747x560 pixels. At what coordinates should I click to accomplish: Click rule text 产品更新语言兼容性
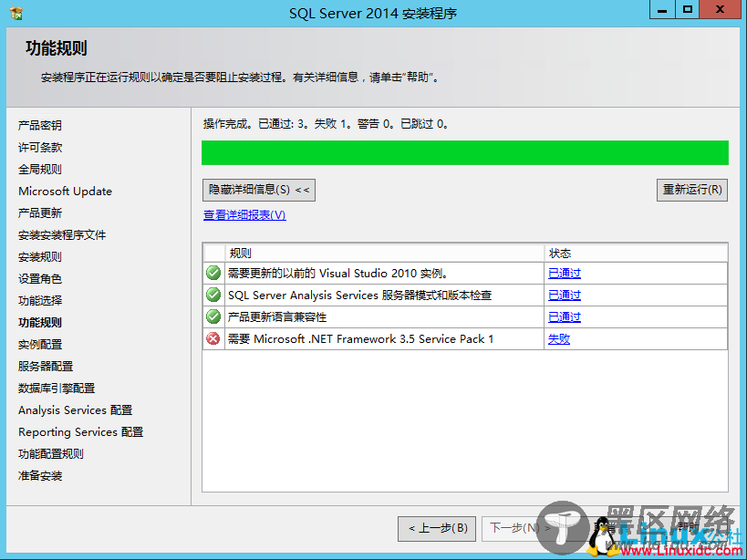pyautogui.click(x=277, y=317)
